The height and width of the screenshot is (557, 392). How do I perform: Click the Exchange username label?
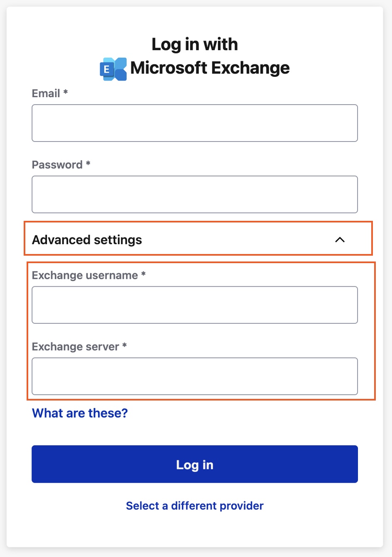coord(85,275)
